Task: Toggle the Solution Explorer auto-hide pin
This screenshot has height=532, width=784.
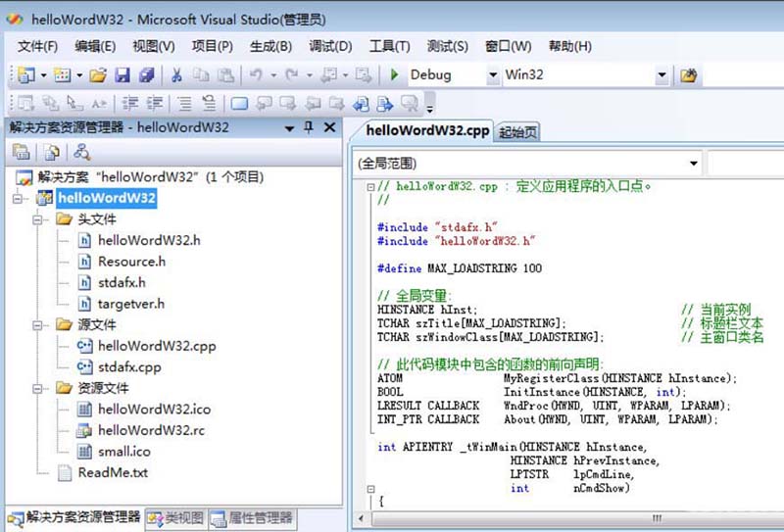Action: pos(309,127)
